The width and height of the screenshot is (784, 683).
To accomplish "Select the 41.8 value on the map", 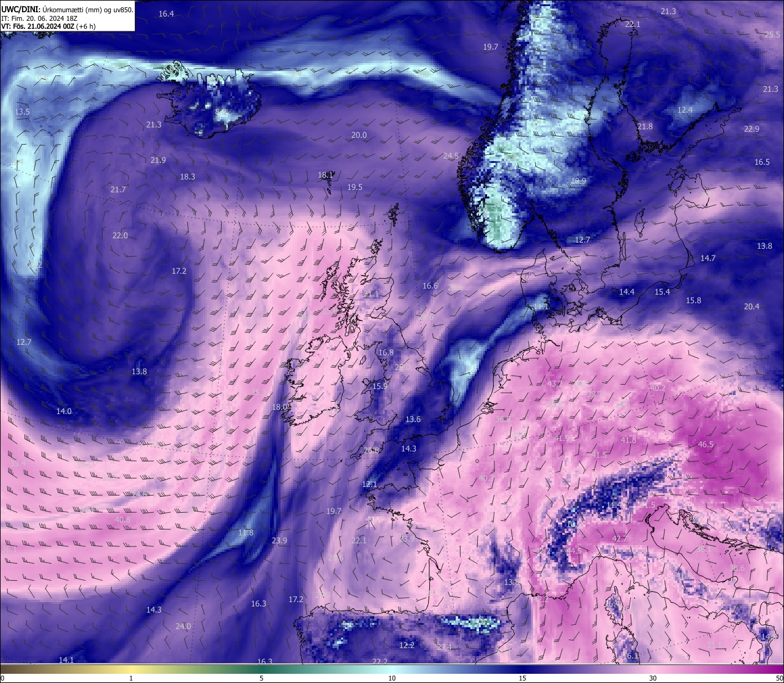I will pyautogui.click(x=628, y=440).
